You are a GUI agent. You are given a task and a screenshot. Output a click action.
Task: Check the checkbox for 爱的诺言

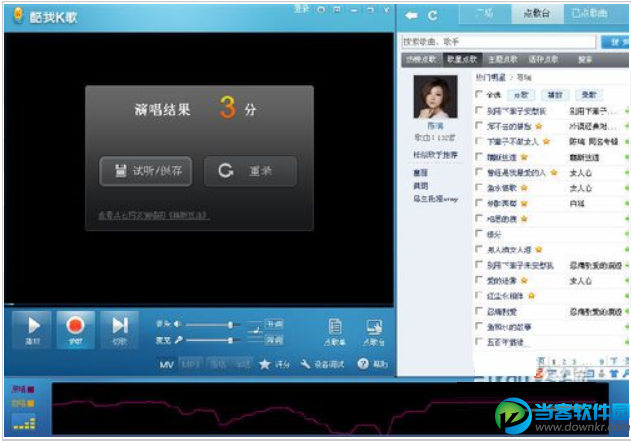pyautogui.click(x=479, y=280)
